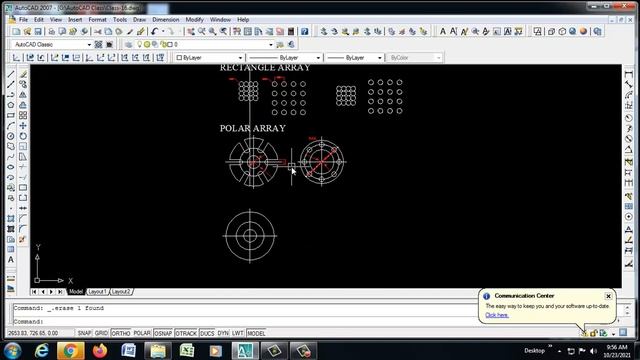Click the Mirror modify tool

(23, 95)
